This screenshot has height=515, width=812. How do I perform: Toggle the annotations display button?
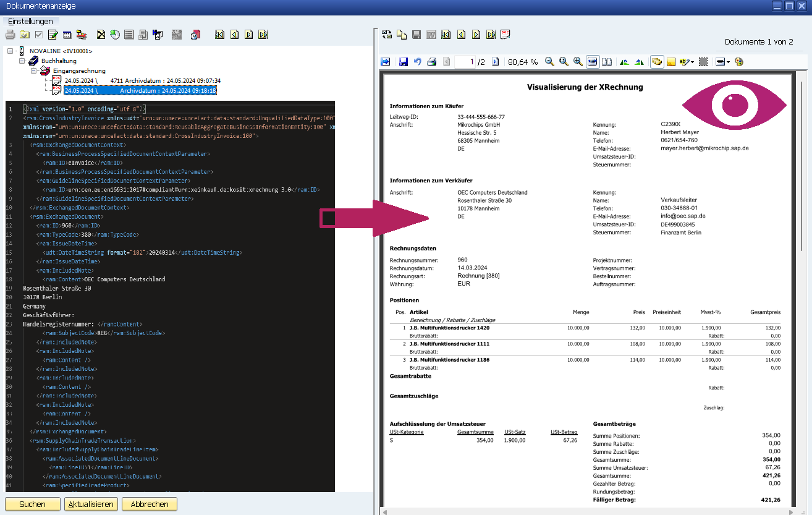656,62
